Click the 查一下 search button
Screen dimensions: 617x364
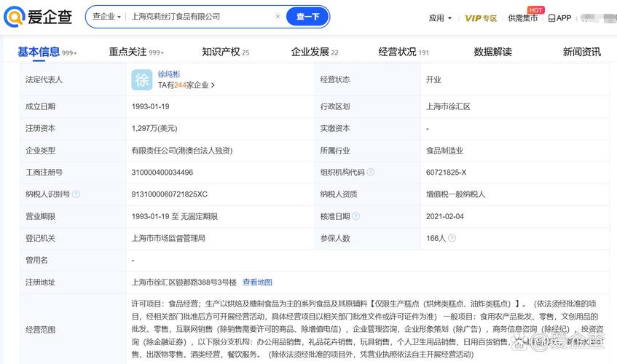click(x=307, y=17)
